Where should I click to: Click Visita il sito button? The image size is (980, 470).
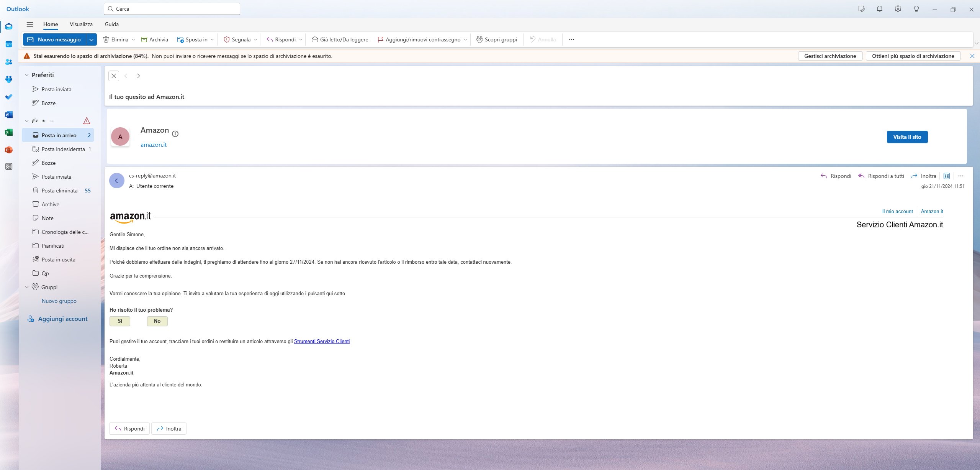click(x=907, y=137)
